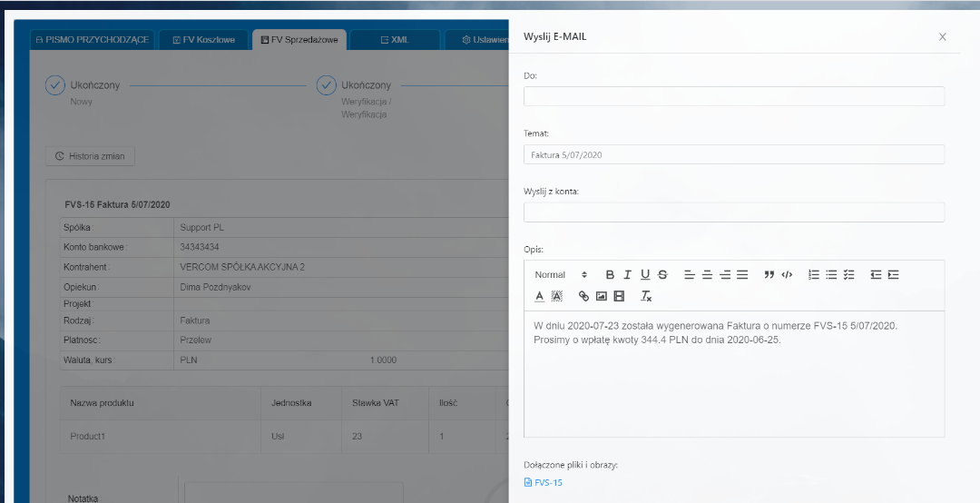Open the text background color picker
980x503 pixels.
[557, 296]
